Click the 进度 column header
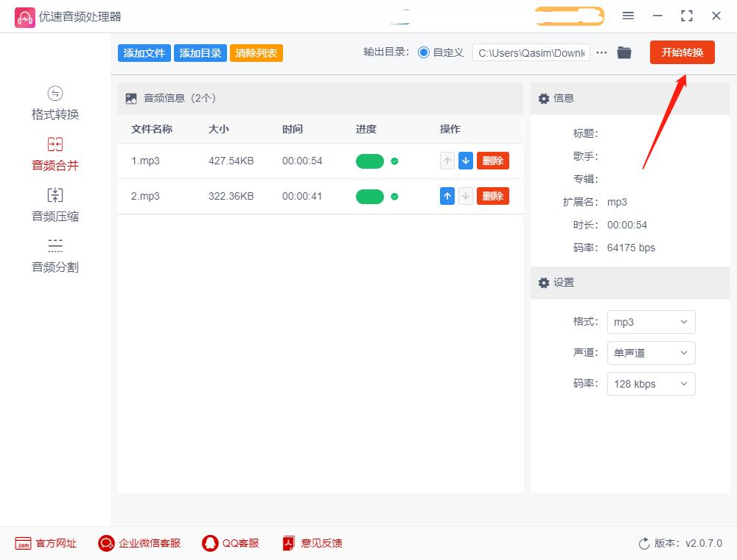 (366, 129)
